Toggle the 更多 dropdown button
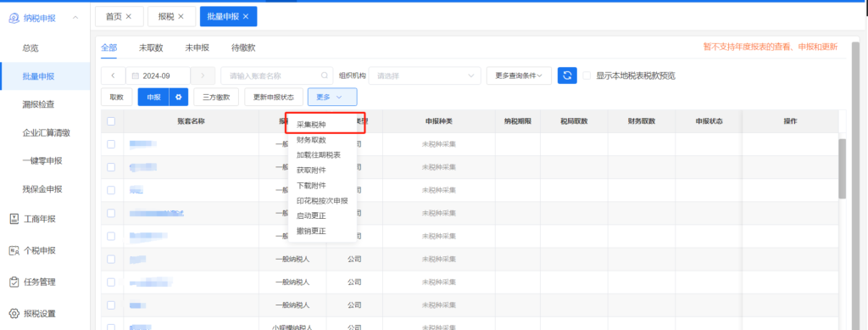868x330 pixels. [332, 97]
